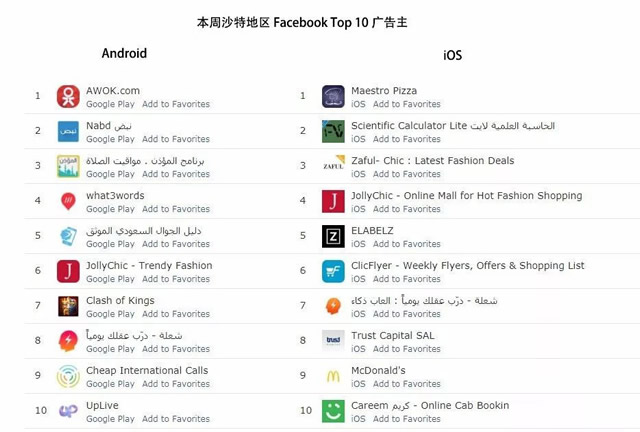The image size is (640, 432).
Task: Click the McDonald's app icon
Action: pyautogui.click(x=333, y=376)
